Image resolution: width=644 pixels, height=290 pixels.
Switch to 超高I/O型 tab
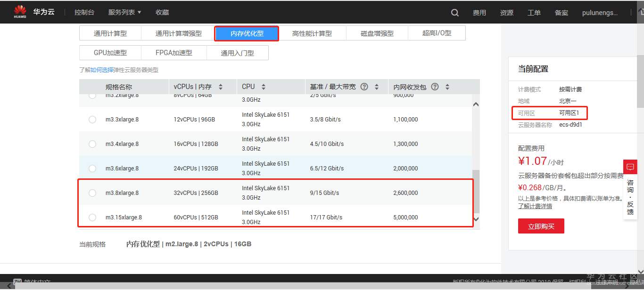[x=437, y=33]
